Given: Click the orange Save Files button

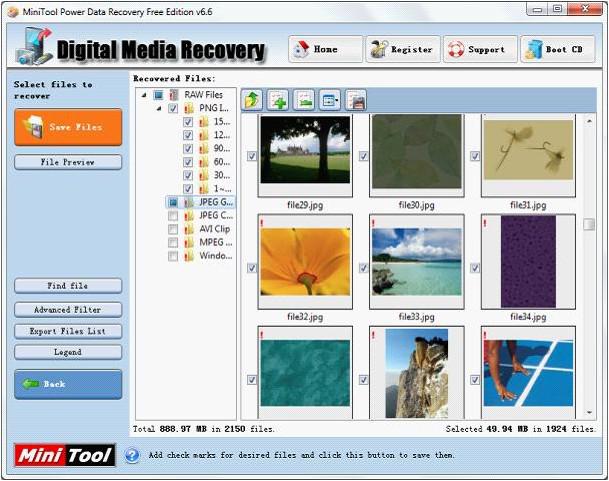Looking at the screenshot, I should coord(68,127).
